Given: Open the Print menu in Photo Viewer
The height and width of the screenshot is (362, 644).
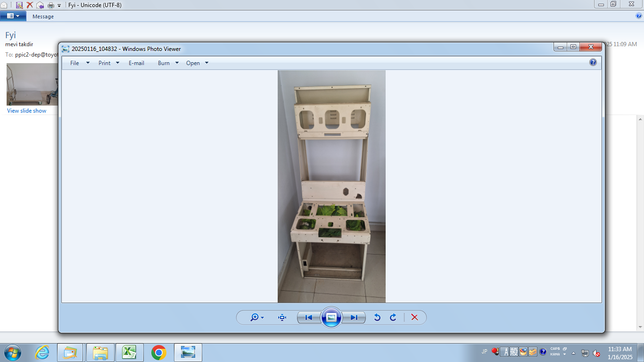Looking at the screenshot, I should (105, 63).
